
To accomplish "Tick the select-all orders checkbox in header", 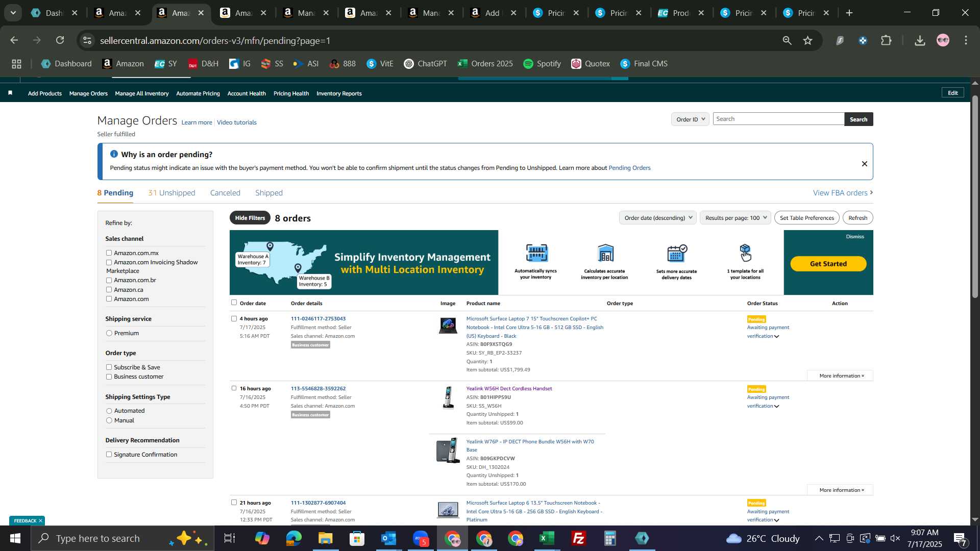I will tap(234, 303).
